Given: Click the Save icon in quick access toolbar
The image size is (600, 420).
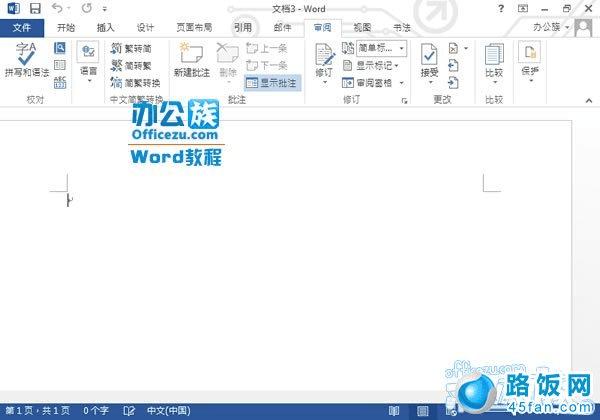Looking at the screenshot, I should tap(35, 8).
